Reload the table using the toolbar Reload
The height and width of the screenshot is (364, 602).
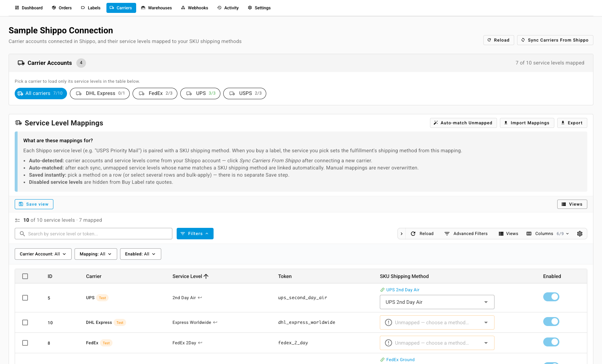click(x=422, y=234)
